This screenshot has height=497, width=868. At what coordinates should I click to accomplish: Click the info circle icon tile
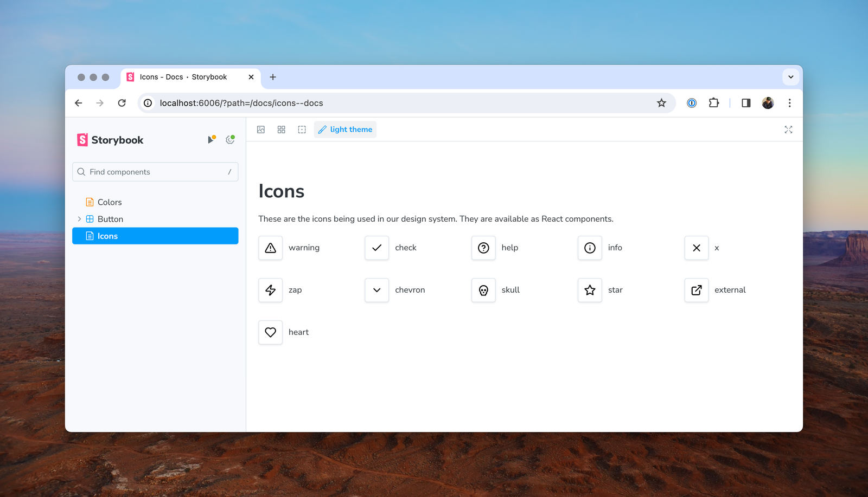[590, 248]
